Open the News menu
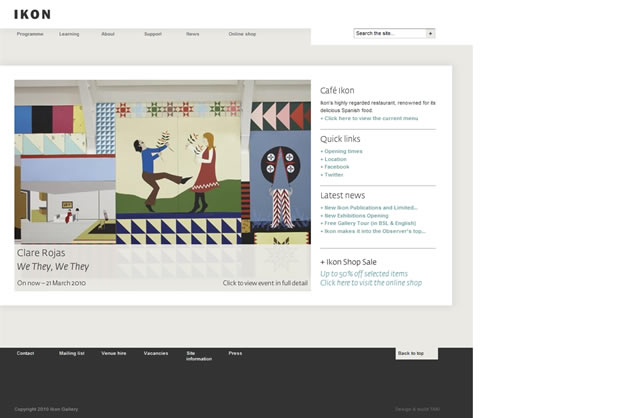 pyautogui.click(x=193, y=34)
